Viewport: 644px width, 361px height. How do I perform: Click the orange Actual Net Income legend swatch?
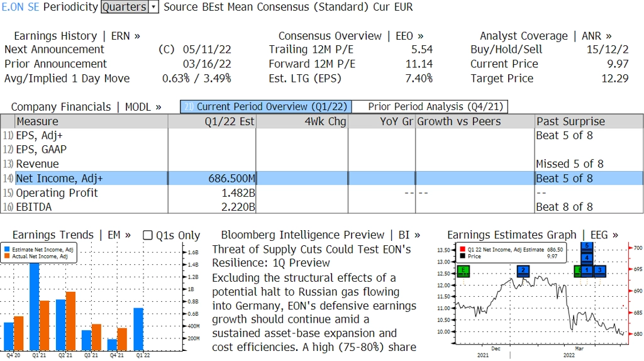pos(7,256)
